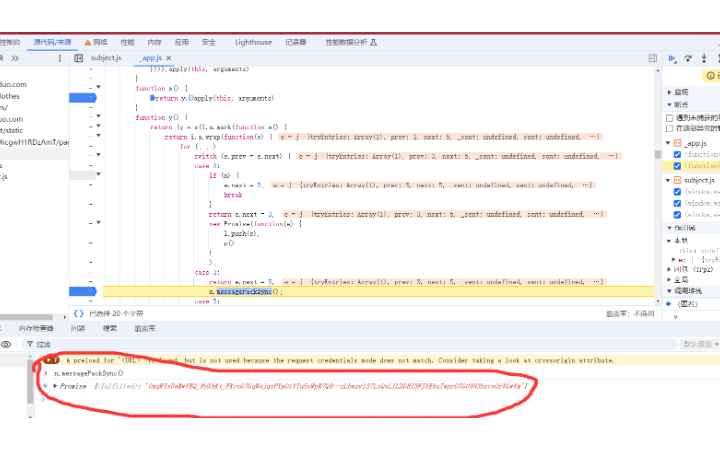This screenshot has width=720, height=450.
Task: Switch to the Sources tab
Action: (52, 42)
